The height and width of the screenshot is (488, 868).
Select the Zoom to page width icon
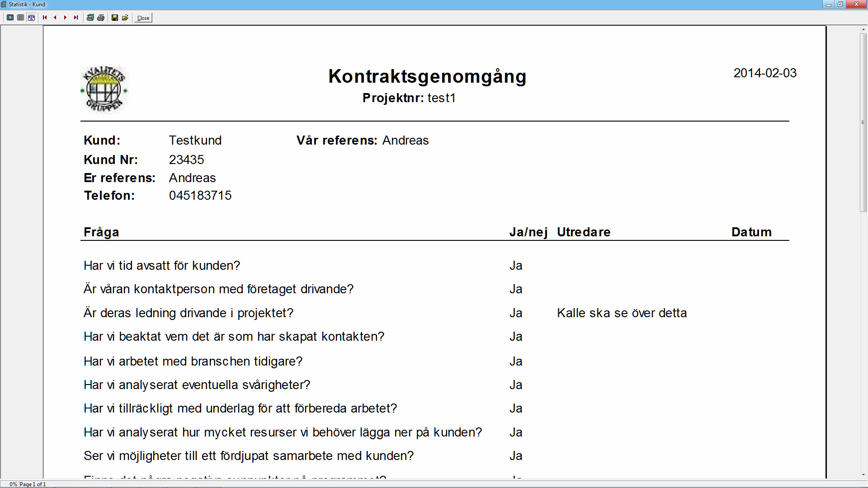point(31,18)
